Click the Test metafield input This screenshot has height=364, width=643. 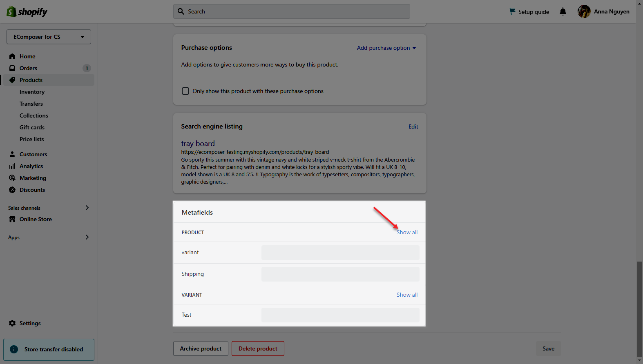click(340, 315)
